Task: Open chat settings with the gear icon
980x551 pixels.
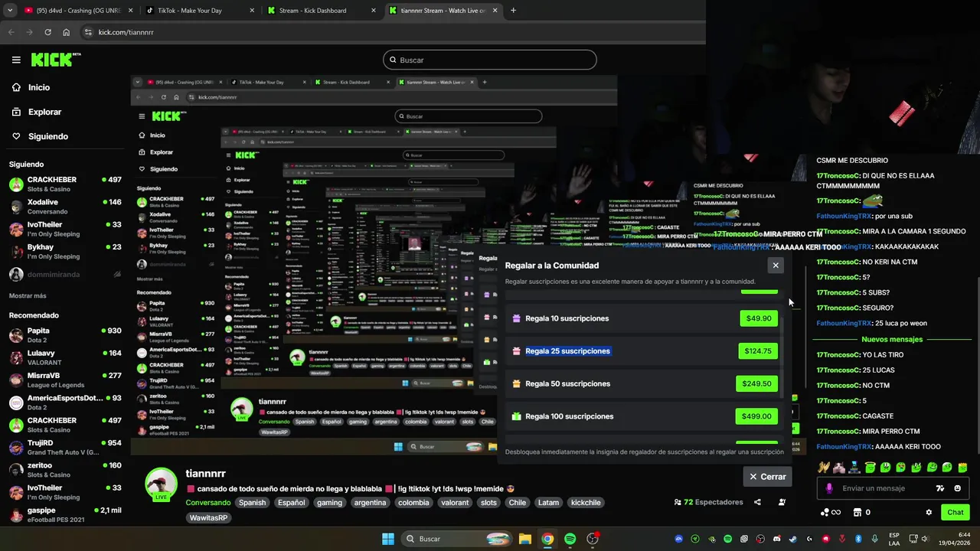Action: (x=929, y=512)
